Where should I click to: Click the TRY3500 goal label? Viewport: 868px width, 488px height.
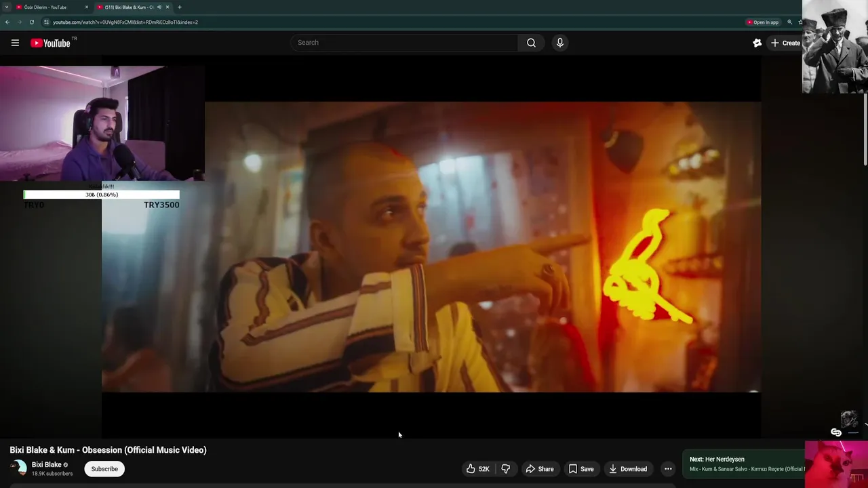coord(161,205)
